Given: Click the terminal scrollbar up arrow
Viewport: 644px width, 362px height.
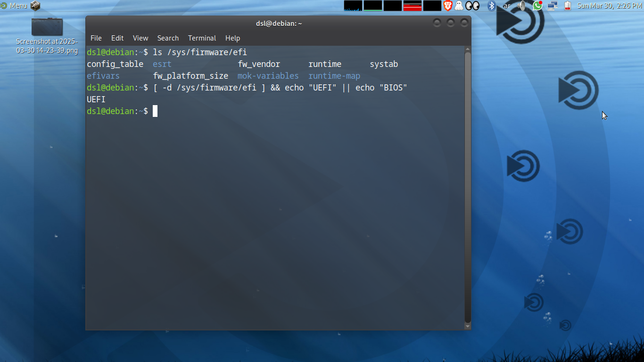Looking at the screenshot, I should pyautogui.click(x=468, y=49).
